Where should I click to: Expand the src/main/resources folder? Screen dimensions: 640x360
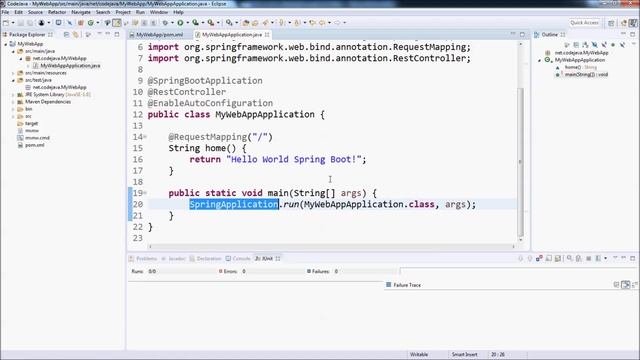[x=13, y=73]
